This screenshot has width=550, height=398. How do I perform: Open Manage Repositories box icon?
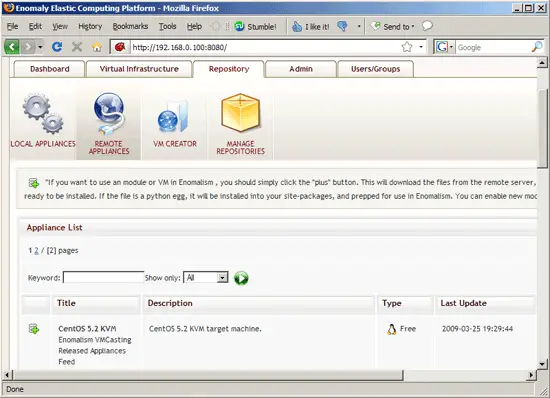241,113
